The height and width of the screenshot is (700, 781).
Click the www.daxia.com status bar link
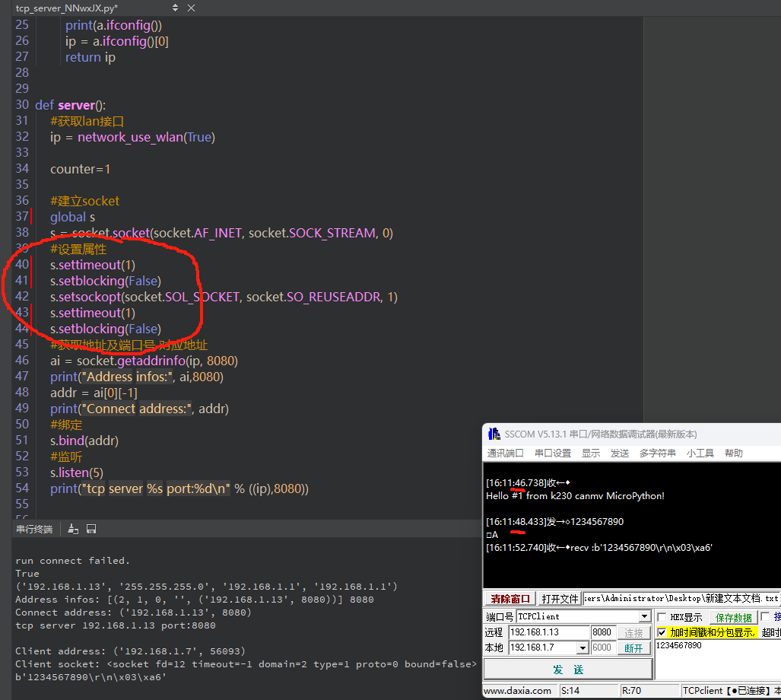click(x=518, y=691)
